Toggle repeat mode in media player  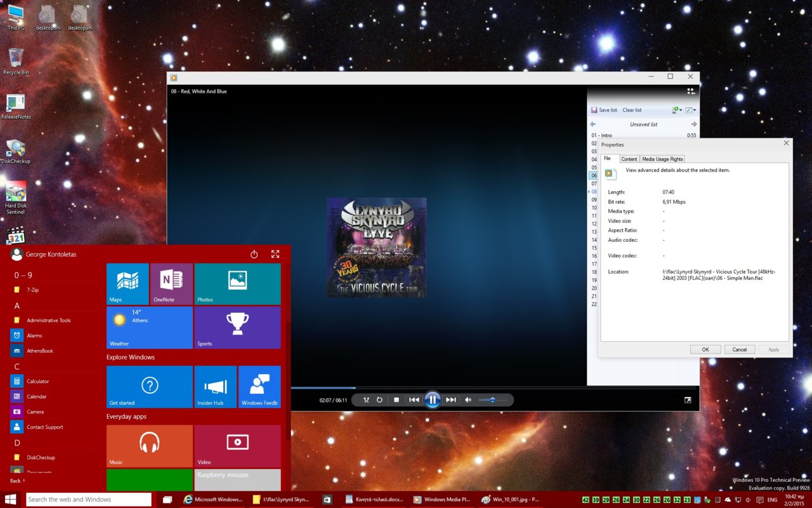pos(379,400)
